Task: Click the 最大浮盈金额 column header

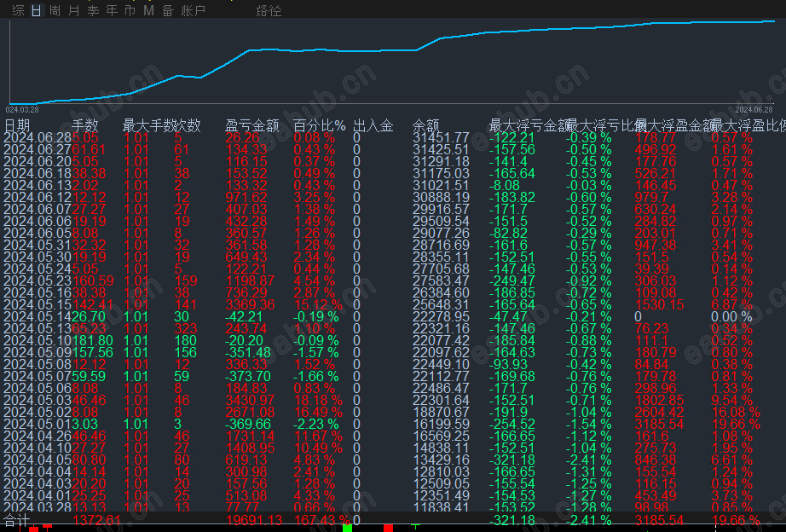Action: click(x=674, y=125)
